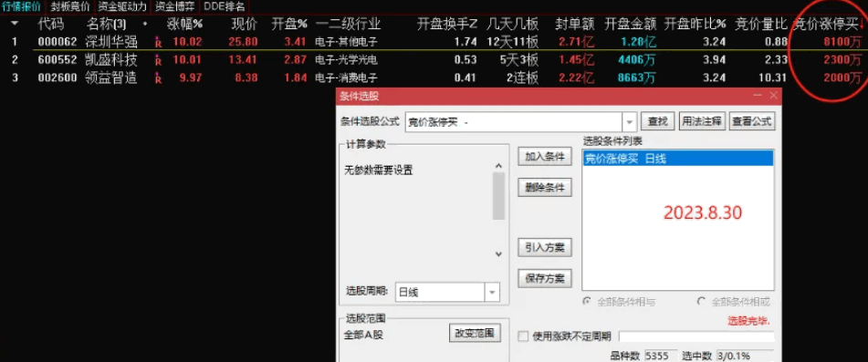Viewport: 868px width, 362px height.
Task: Sort by 封单额 column header
Action: tap(575, 24)
